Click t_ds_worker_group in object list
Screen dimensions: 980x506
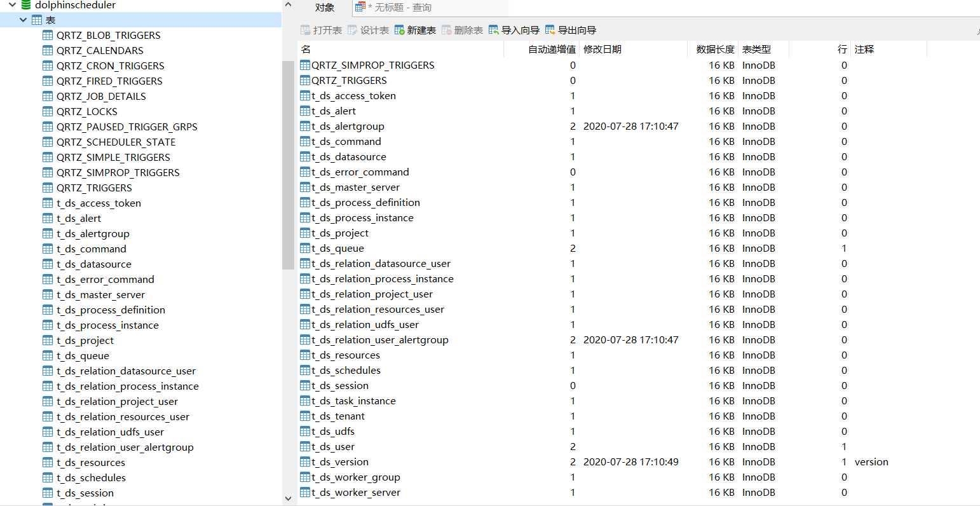[x=356, y=477]
